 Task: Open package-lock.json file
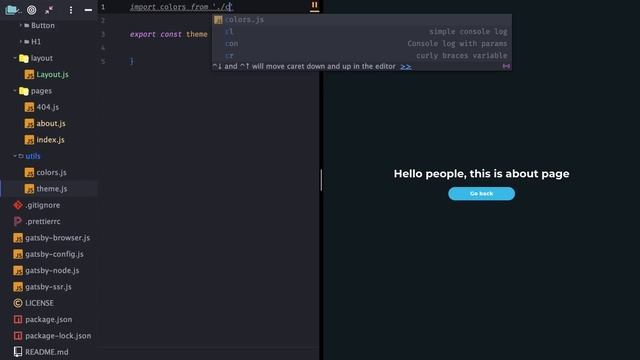[x=58, y=336]
